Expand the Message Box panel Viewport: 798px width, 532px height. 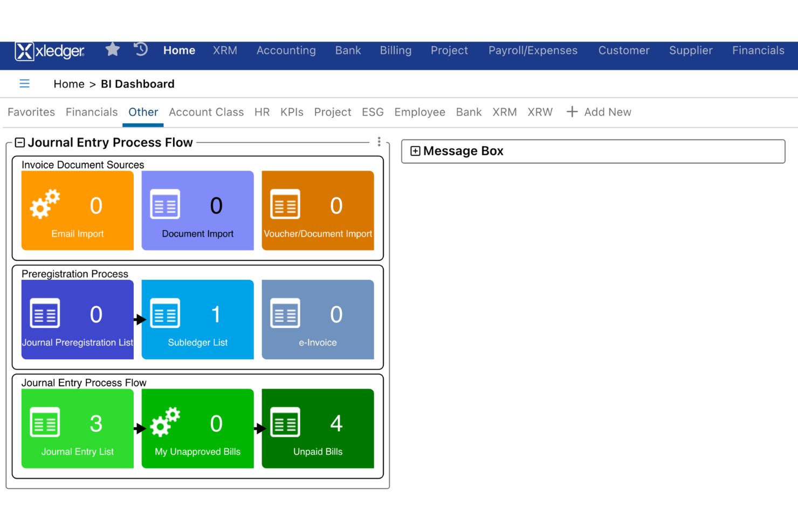coord(415,151)
